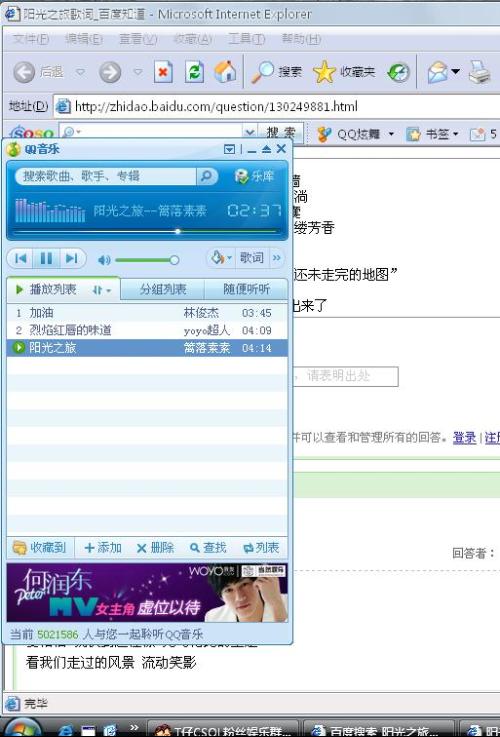Open the 乐库 music library
500x737 pixels.
click(x=254, y=176)
